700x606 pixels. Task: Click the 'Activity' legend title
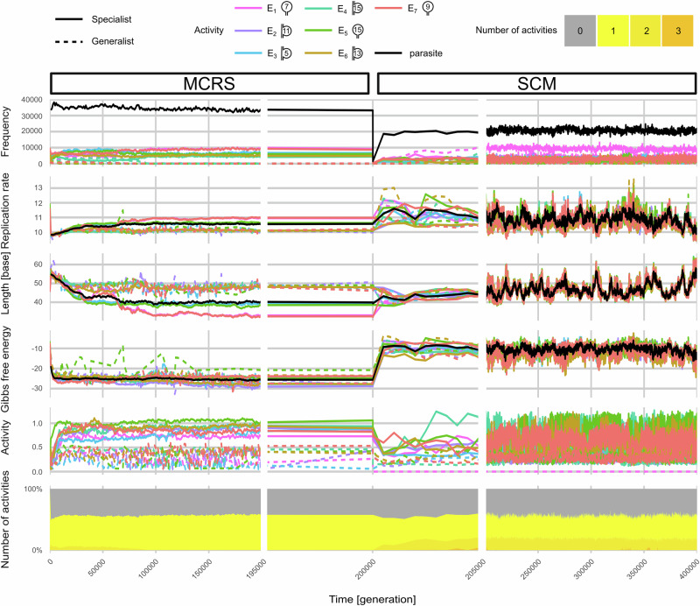coord(208,31)
